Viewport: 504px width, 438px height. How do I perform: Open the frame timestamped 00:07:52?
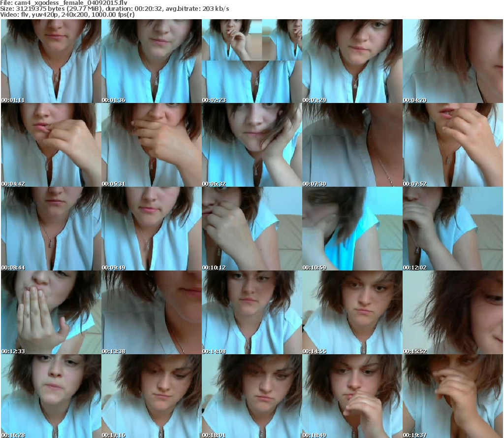[453, 145]
